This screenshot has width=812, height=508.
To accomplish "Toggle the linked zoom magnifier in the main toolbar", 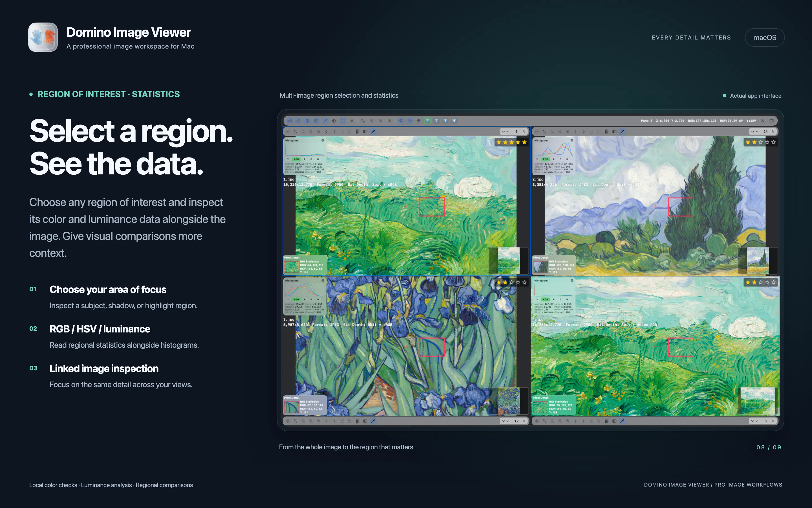I will pyautogui.click(x=401, y=121).
